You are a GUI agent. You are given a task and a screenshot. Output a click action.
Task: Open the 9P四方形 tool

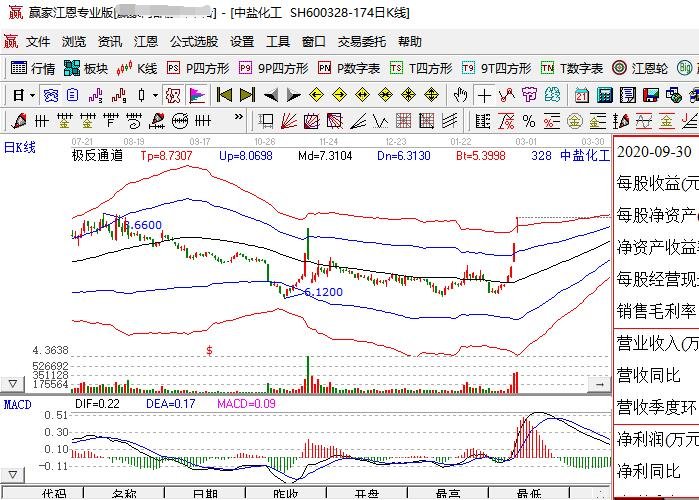274,68
